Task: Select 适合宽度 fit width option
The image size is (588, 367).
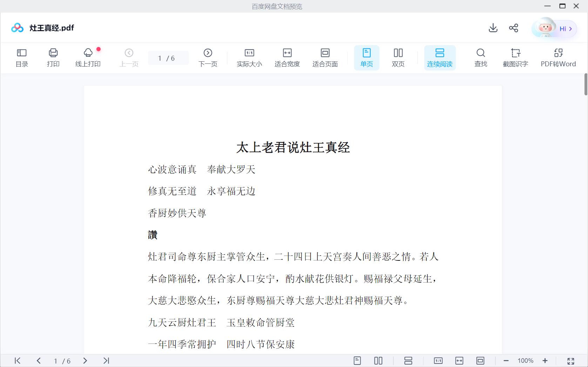Action: [x=287, y=58]
